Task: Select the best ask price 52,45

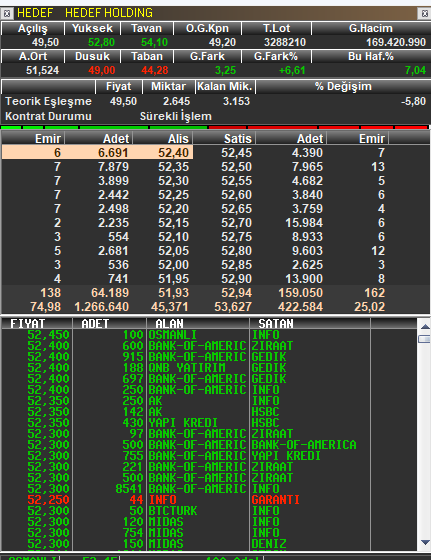Action: click(236, 153)
